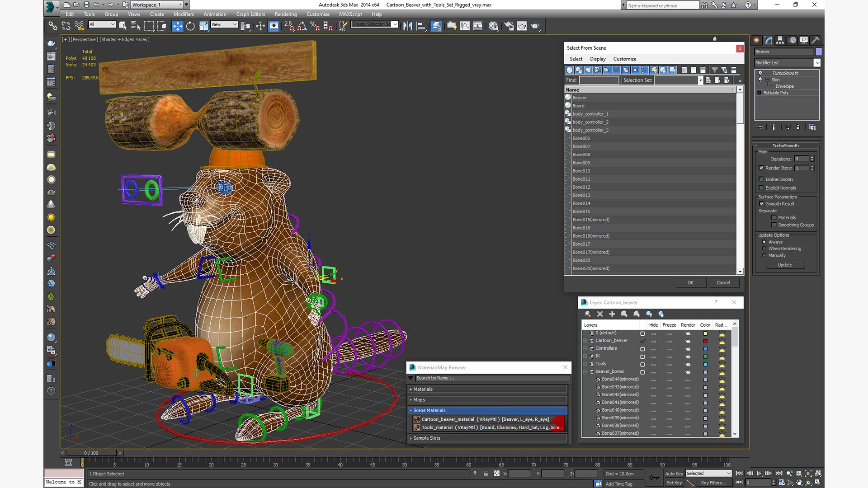Open the Animation menu
The image size is (868, 488).
click(215, 14)
